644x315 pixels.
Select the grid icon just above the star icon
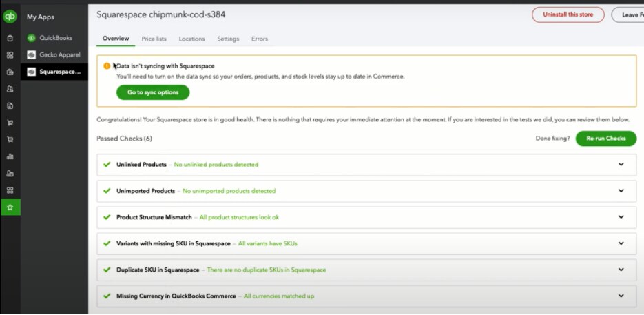point(10,190)
